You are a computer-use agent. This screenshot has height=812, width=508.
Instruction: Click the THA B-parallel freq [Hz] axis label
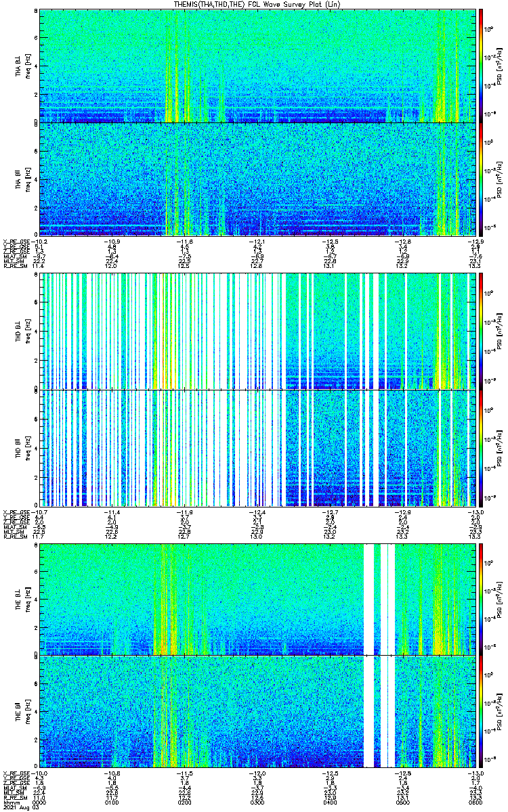click(x=27, y=179)
